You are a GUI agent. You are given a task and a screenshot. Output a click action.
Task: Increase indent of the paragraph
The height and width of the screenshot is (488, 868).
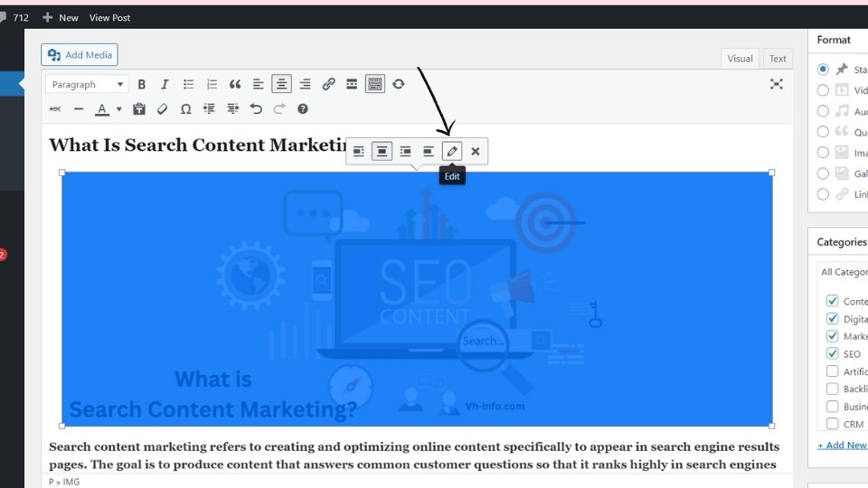(x=232, y=109)
